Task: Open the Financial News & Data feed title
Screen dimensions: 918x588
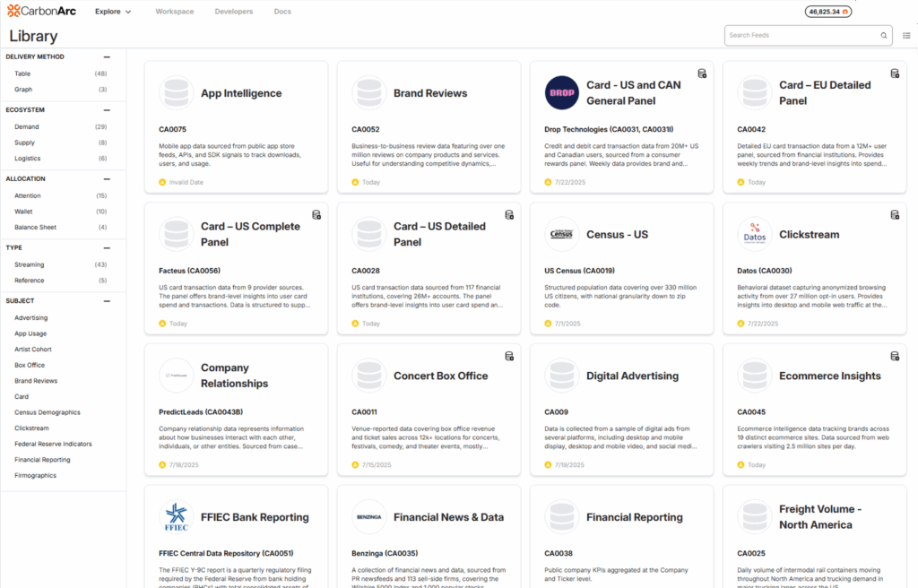Action: [448, 517]
